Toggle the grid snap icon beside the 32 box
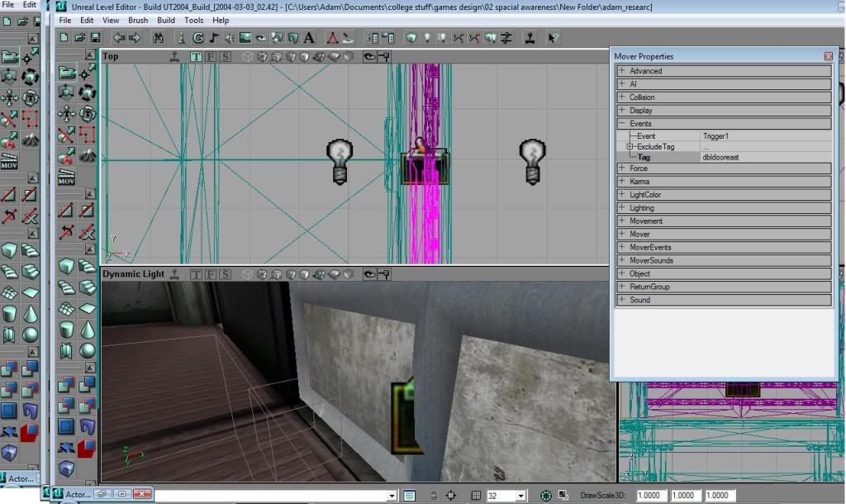 click(476, 495)
